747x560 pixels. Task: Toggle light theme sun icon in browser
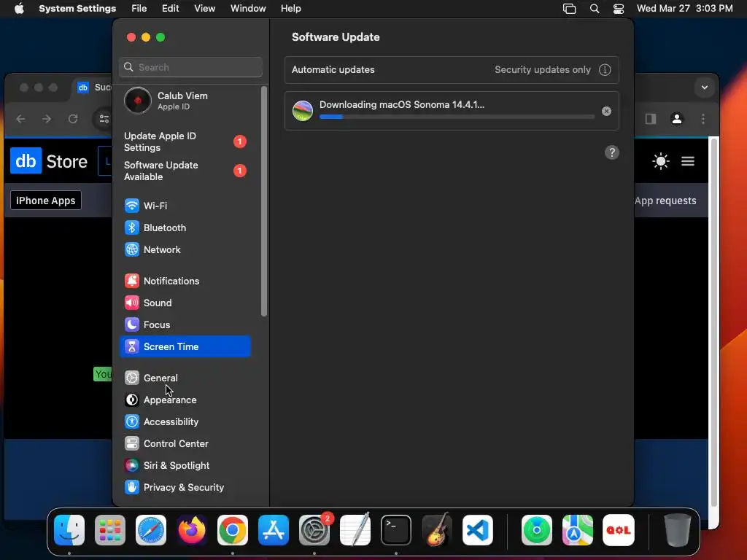point(661,161)
